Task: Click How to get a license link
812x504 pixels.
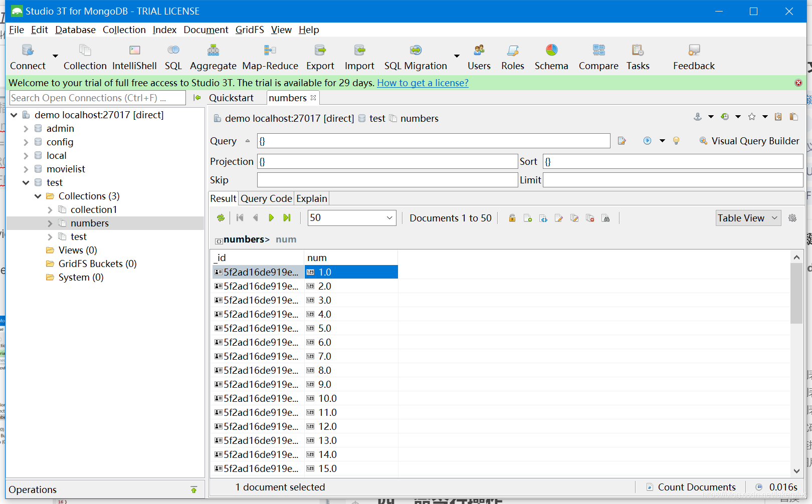Action: [423, 83]
